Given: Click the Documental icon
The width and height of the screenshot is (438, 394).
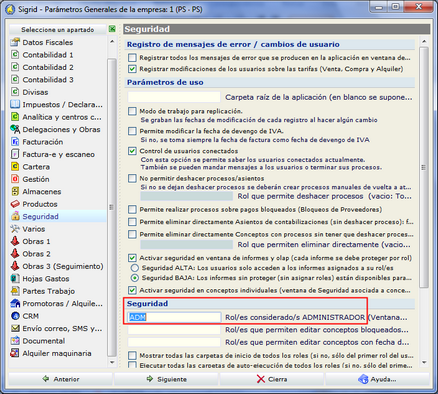Looking at the screenshot, I should tap(15, 341).
